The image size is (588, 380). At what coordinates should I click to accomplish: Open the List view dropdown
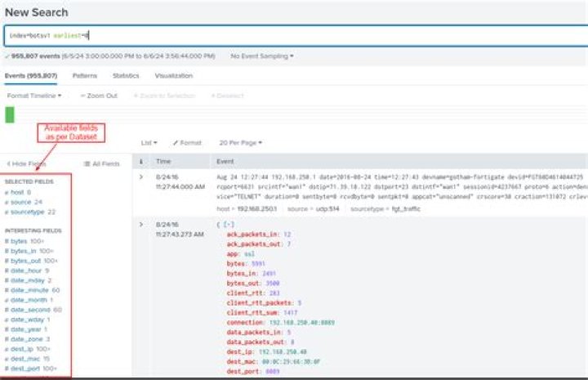pos(149,142)
